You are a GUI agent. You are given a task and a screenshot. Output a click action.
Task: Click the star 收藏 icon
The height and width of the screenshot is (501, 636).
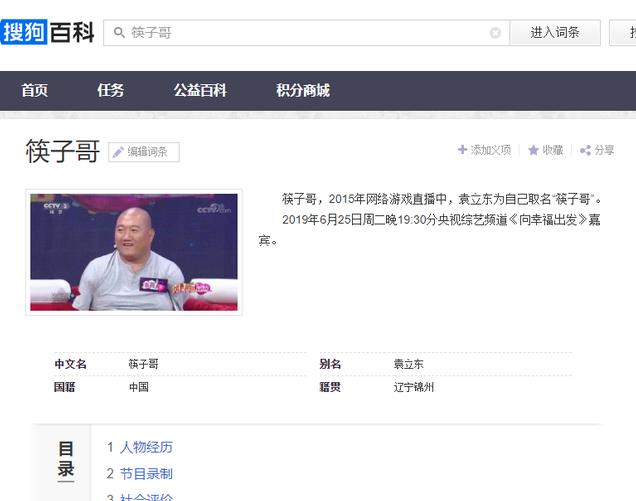(533, 150)
